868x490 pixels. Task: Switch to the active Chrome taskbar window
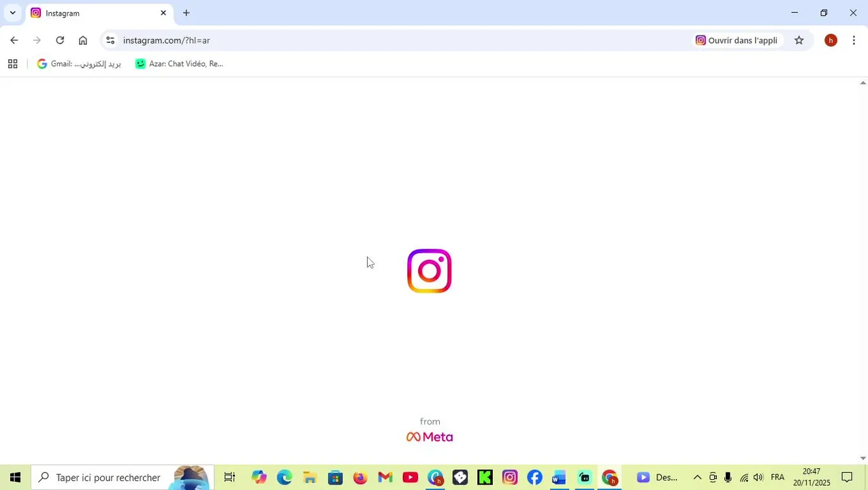[x=609, y=477]
